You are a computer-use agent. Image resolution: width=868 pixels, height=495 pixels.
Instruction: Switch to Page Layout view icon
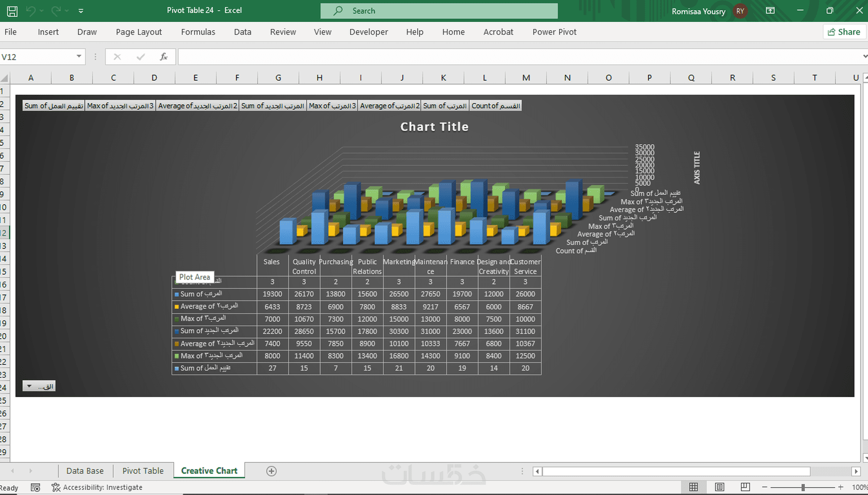pos(719,487)
